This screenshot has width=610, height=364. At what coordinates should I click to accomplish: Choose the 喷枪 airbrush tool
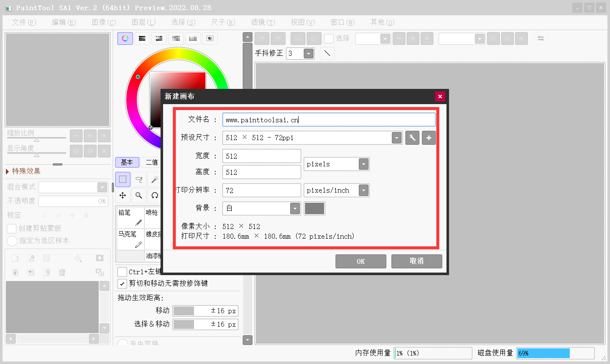click(x=153, y=218)
